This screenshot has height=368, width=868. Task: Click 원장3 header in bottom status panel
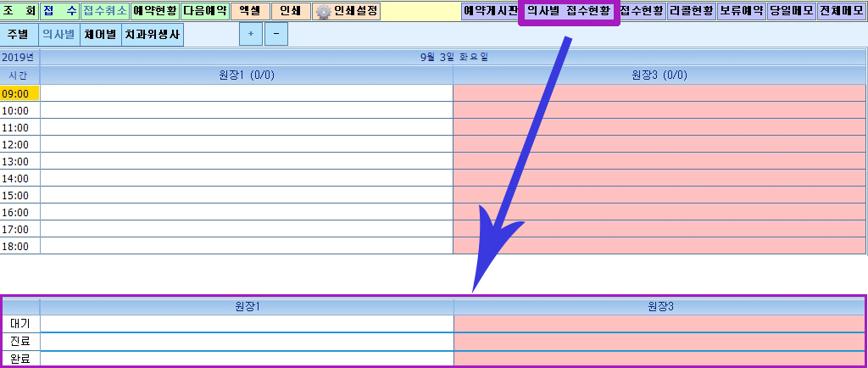(x=659, y=306)
